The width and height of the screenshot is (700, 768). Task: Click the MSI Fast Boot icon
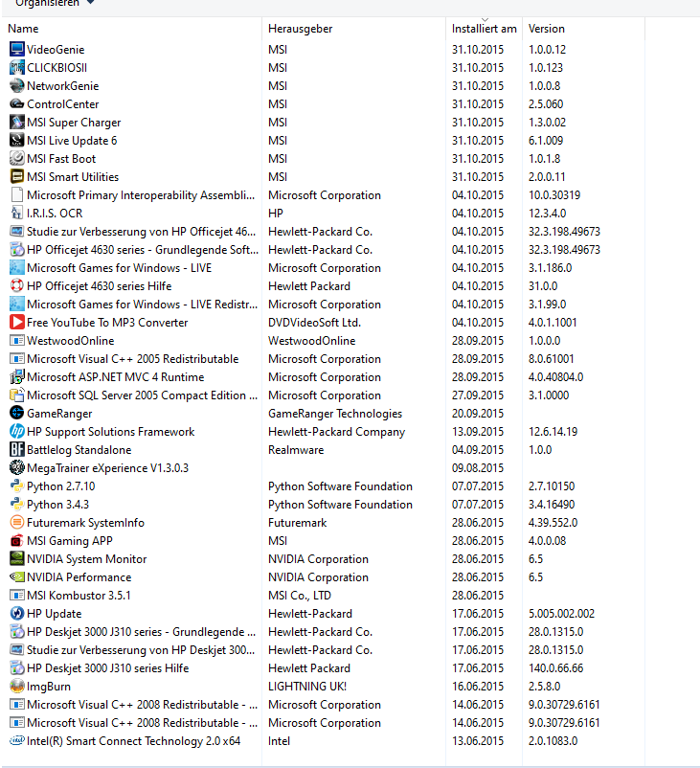[x=16, y=158]
